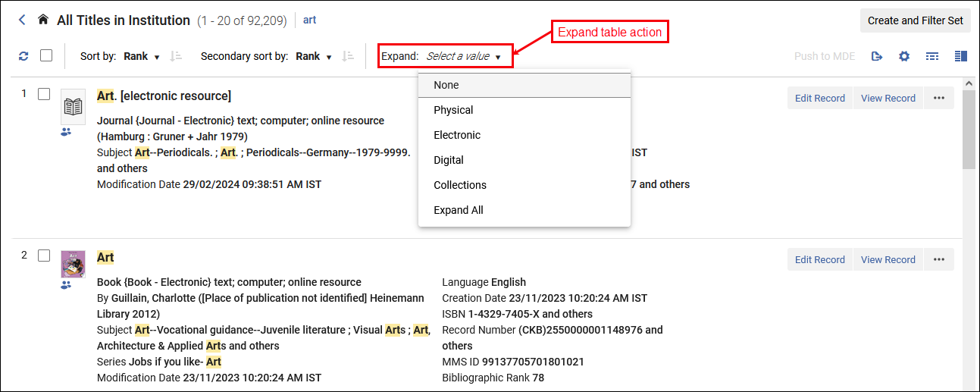Screen dimensions: 980x392
Task: Click View Record for record 1
Action: [x=888, y=98]
